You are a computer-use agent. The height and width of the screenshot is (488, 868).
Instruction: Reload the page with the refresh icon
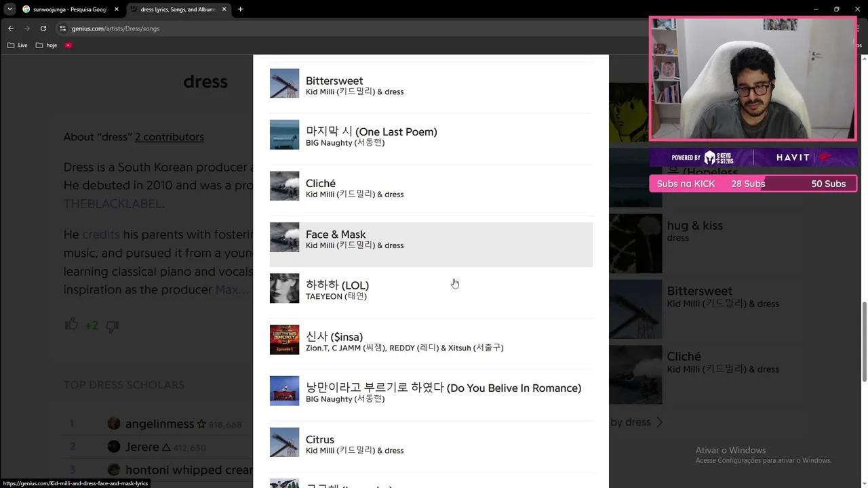(x=43, y=28)
